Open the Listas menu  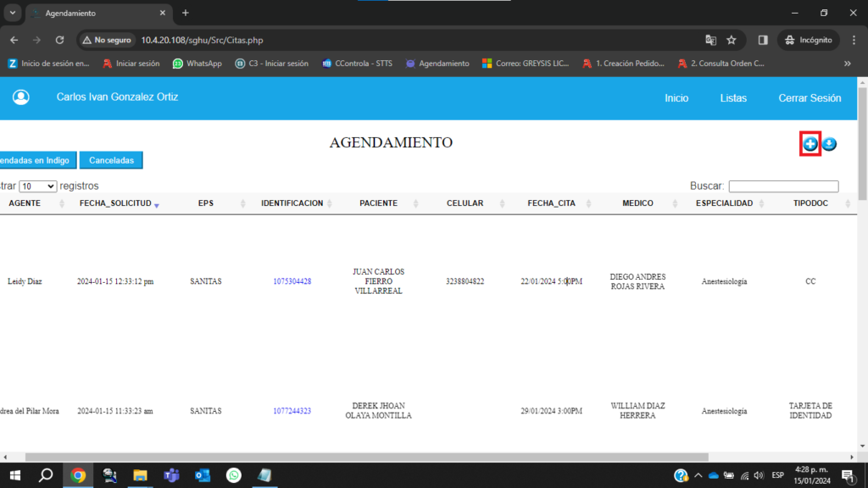(733, 98)
